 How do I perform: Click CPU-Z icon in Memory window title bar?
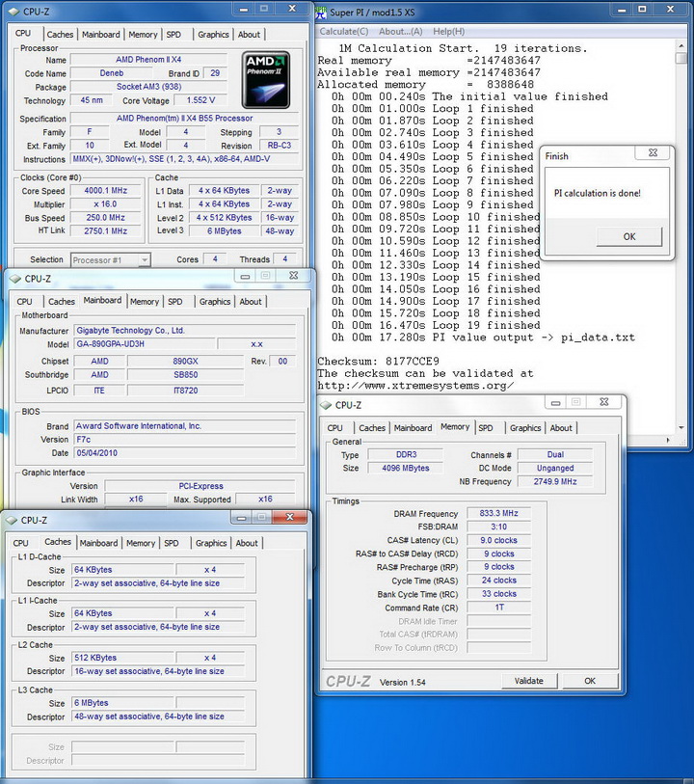326,405
